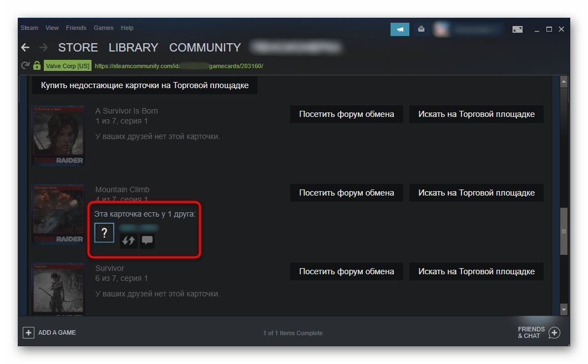Viewport: 588px width, 364px height.
Task: Click the plus icon beside Add a Game
Action: click(28, 332)
